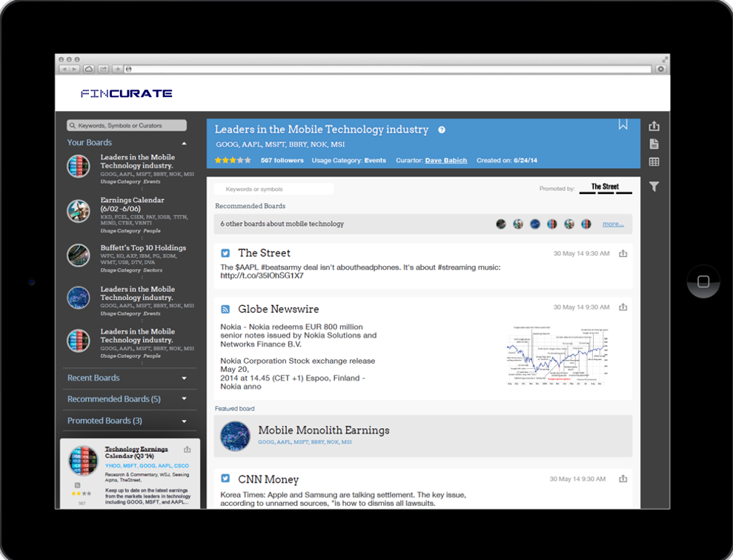This screenshot has height=560, width=733.
Task: Click the browser reload button
Action: pos(660,69)
